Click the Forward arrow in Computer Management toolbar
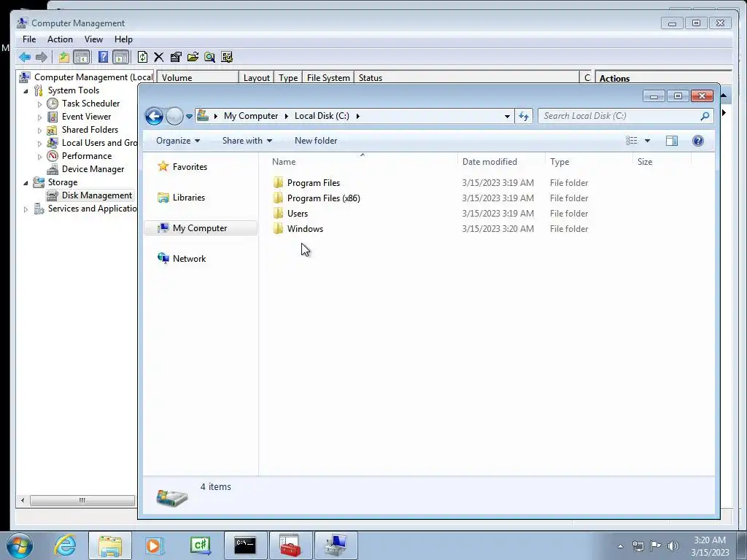 tap(42, 58)
